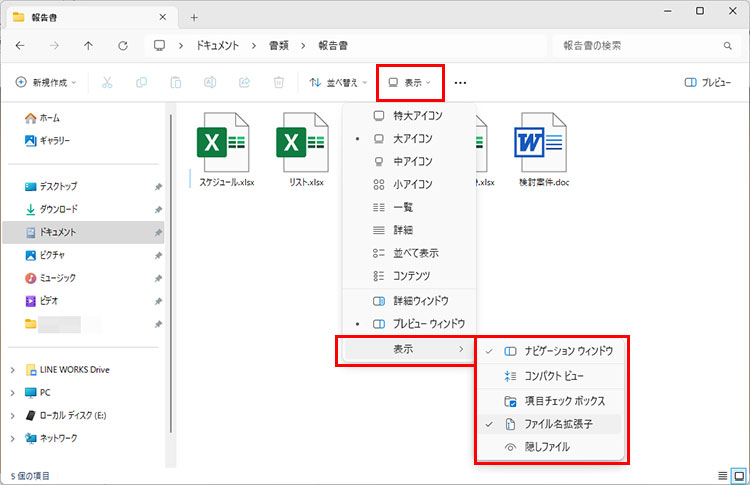Toggle ファイル名拡張子 file extensions option
The image size is (750, 485).
[558, 424]
